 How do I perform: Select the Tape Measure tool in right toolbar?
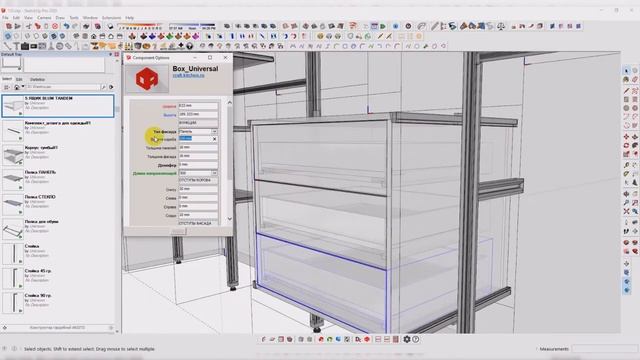627,165
